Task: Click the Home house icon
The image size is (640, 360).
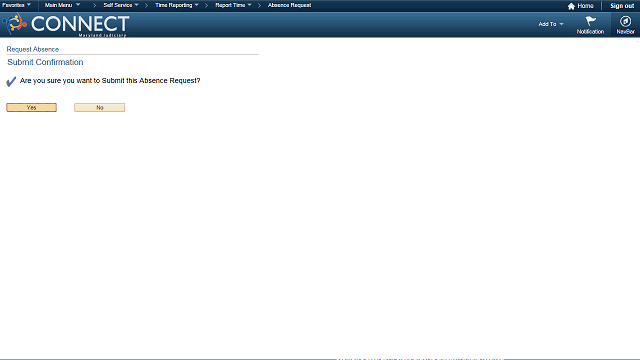Action: pyautogui.click(x=571, y=6)
